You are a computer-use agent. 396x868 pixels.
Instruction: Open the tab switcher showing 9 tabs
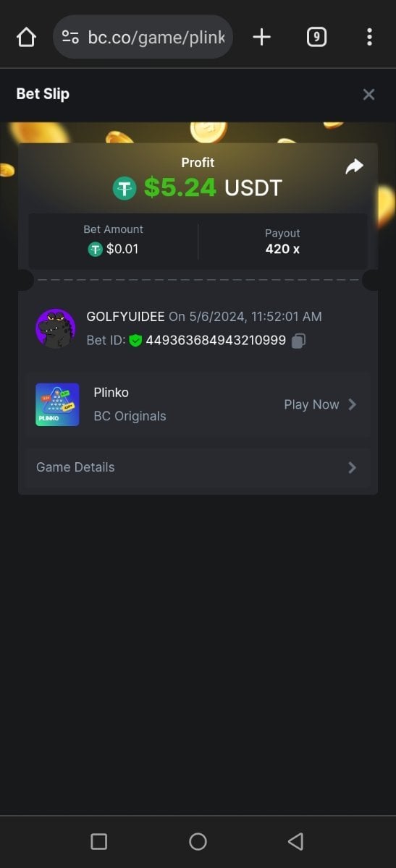316,37
